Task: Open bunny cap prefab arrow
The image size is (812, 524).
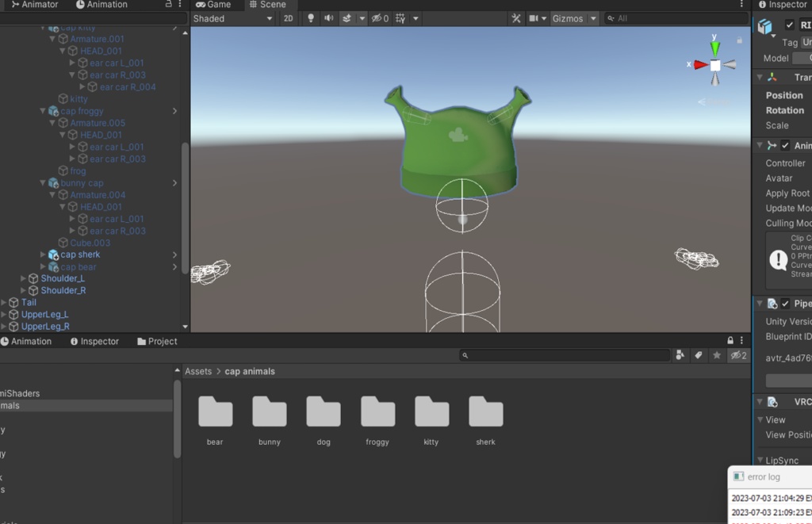Action: coord(174,183)
